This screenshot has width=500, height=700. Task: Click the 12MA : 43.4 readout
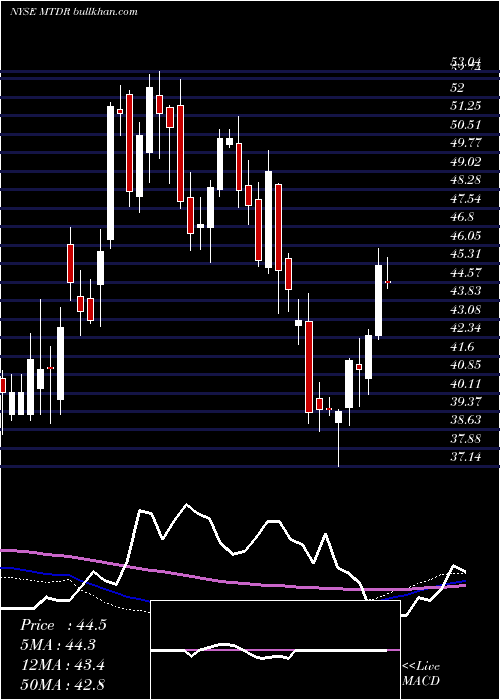coord(62,665)
